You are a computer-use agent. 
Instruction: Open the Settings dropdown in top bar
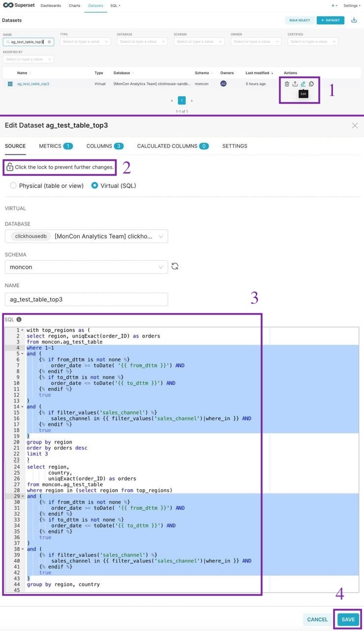click(x=352, y=5)
